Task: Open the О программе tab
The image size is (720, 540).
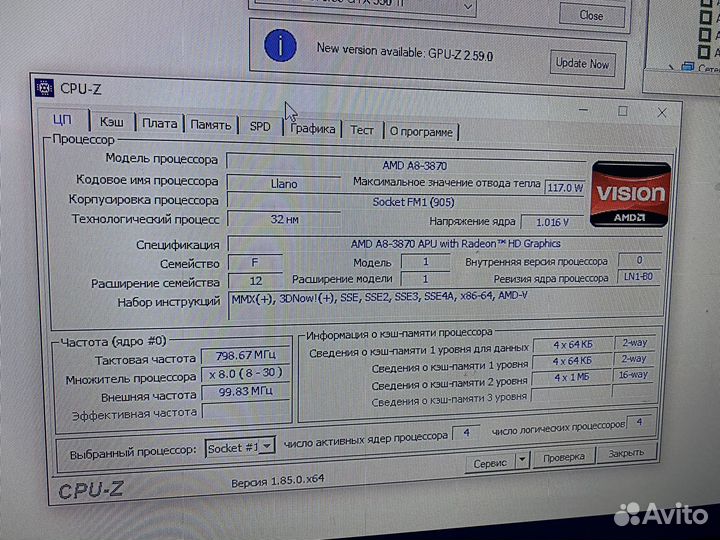Action: pos(422,132)
